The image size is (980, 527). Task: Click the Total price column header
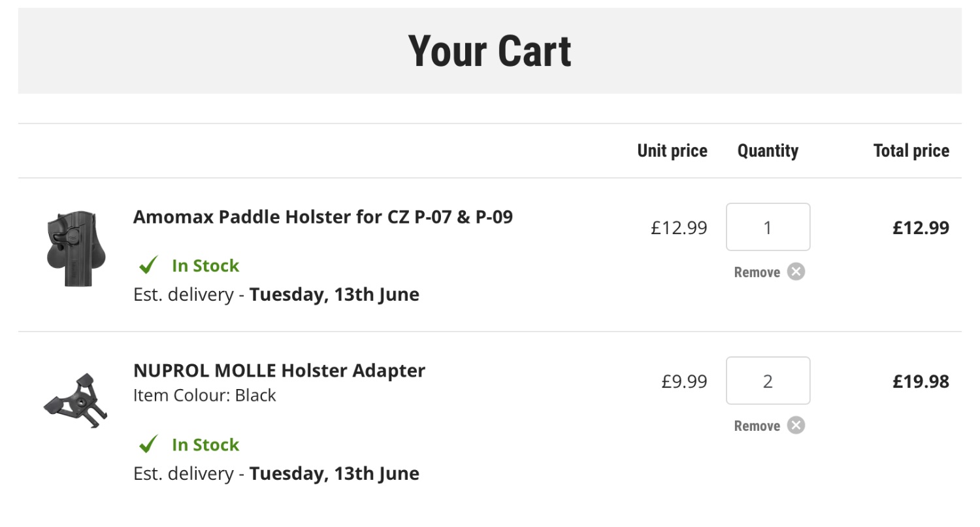tap(911, 151)
